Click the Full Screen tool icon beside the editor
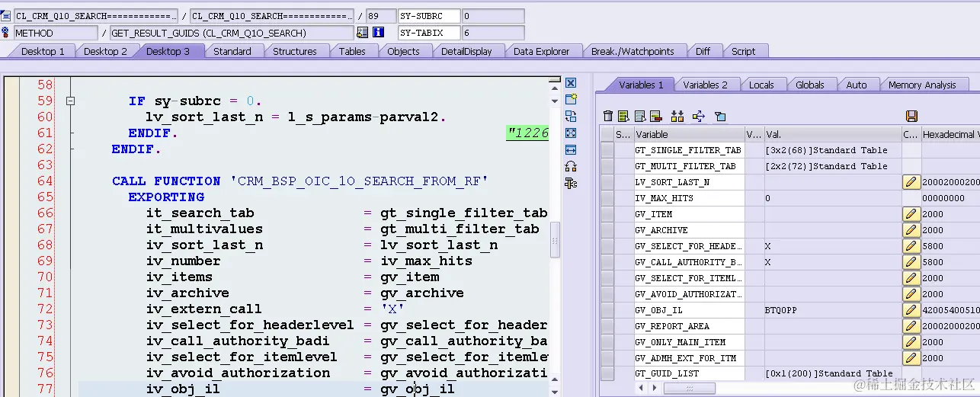The width and height of the screenshot is (980, 397). pyautogui.click(x=570, y=133)
